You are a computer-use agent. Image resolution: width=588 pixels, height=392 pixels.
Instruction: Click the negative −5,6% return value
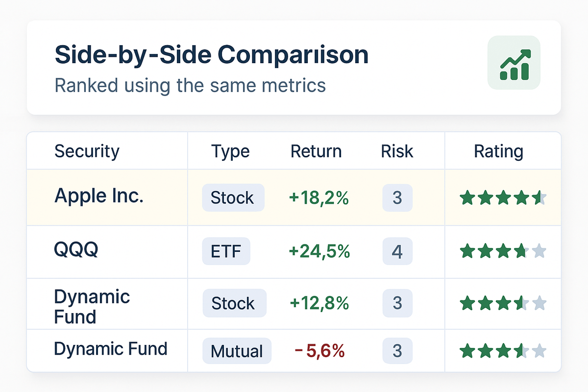pyautogui.click(x=319, y=350)
